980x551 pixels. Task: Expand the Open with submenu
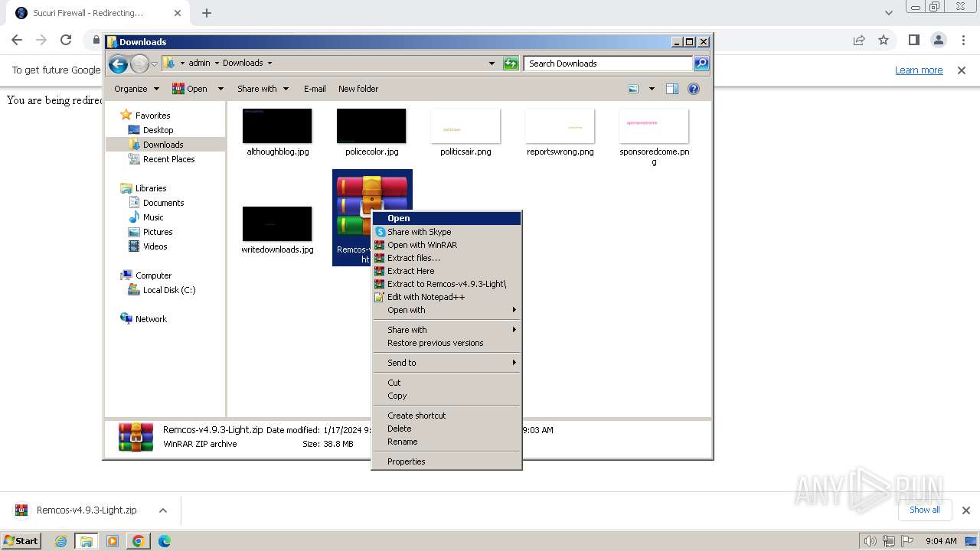pyautogui.click(x=446, y=310)
